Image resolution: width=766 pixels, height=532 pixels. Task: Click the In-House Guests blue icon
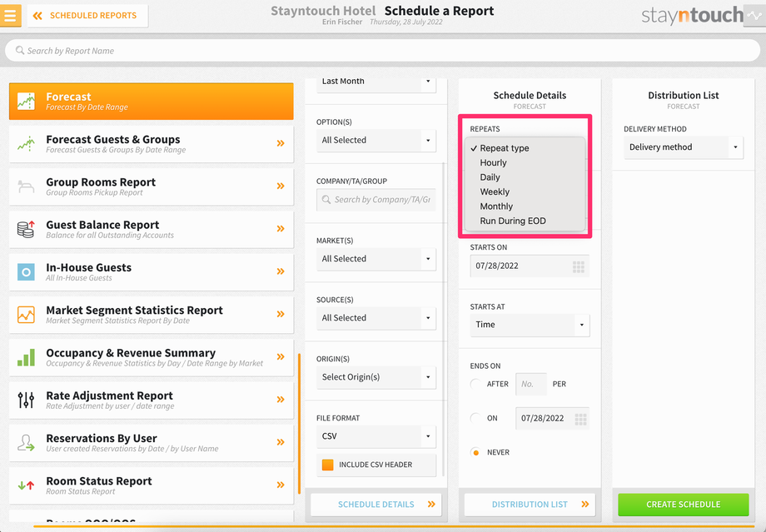pyautogui.click(x=26, y=271)
